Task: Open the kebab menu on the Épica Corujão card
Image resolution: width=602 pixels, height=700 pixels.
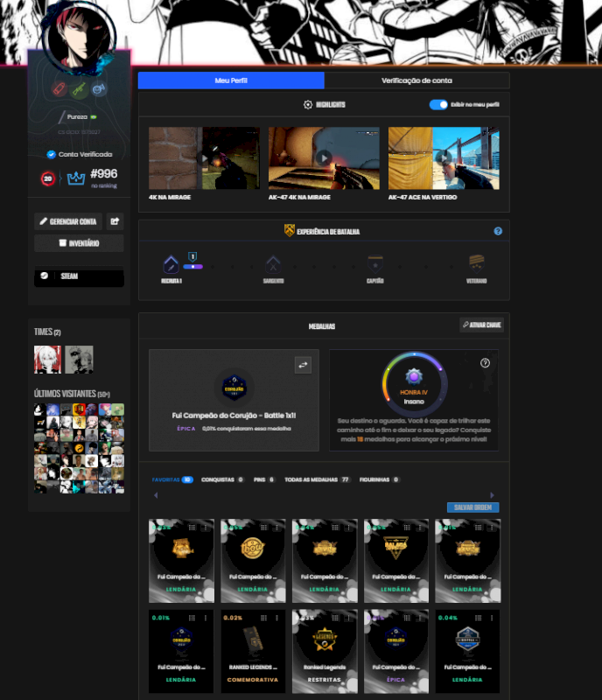Action: click(x=420, y=618)
